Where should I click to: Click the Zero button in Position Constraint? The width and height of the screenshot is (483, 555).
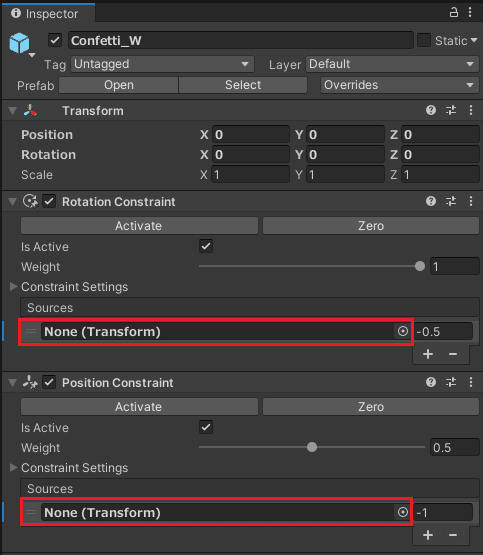click(370, 407)
